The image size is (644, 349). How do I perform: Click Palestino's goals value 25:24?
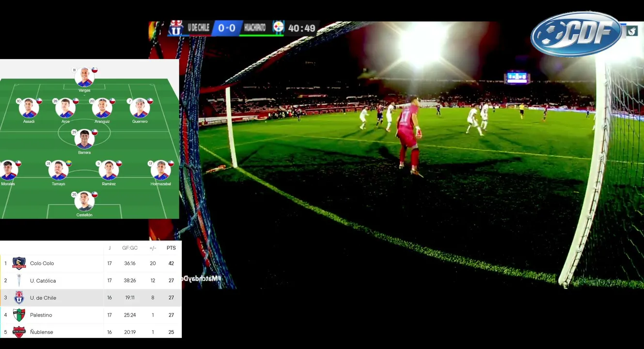130,315
